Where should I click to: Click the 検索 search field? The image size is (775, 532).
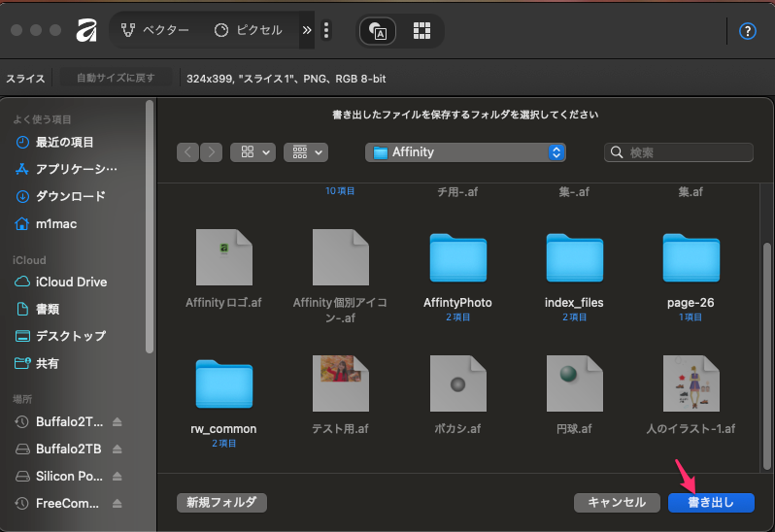coord(679,152)
